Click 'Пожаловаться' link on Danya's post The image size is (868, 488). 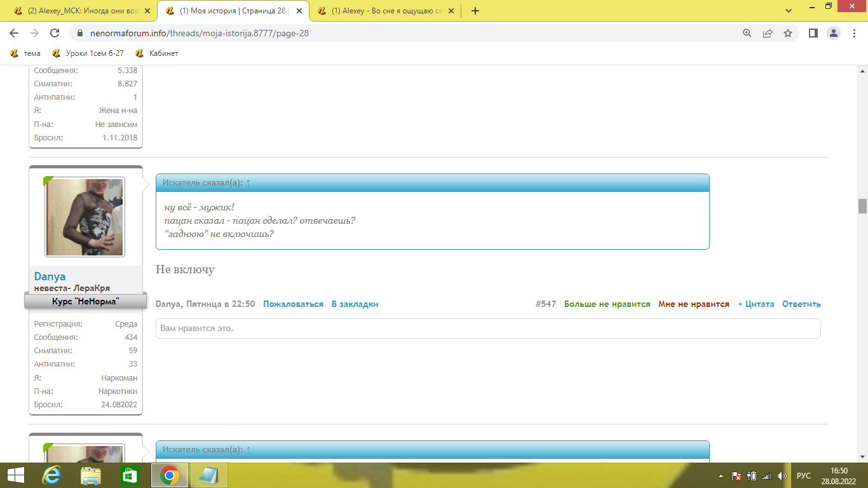pyautogui.click(x=293, y=304)
